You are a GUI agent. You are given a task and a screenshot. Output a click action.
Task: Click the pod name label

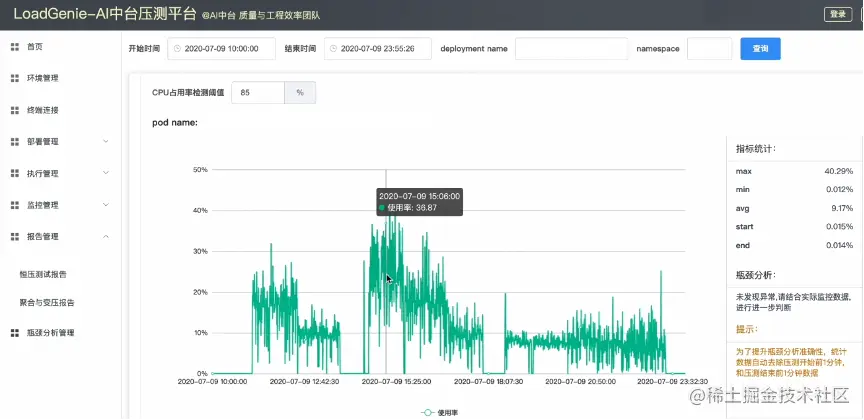coord(175,122)
